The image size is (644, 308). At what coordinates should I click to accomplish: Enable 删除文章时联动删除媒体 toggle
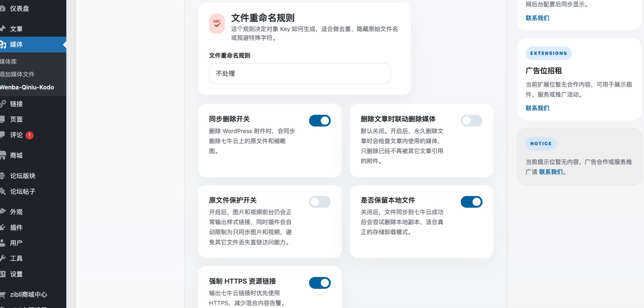tap(471, 121)
